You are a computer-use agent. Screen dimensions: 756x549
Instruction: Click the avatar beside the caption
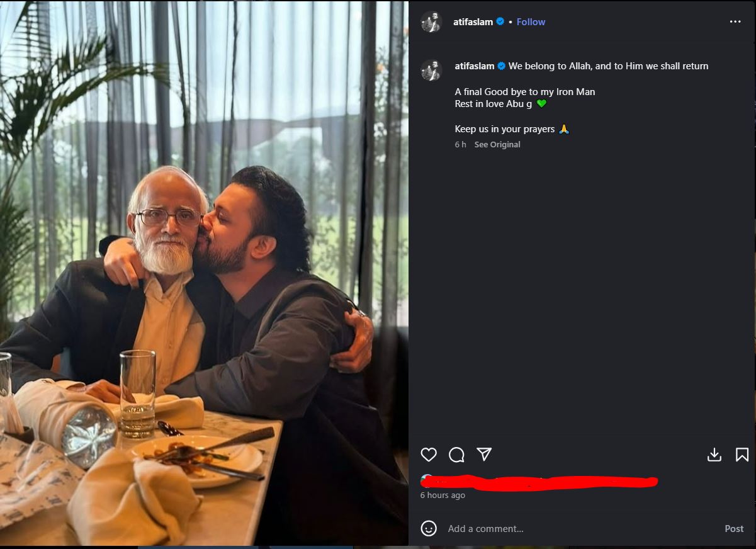431,70
